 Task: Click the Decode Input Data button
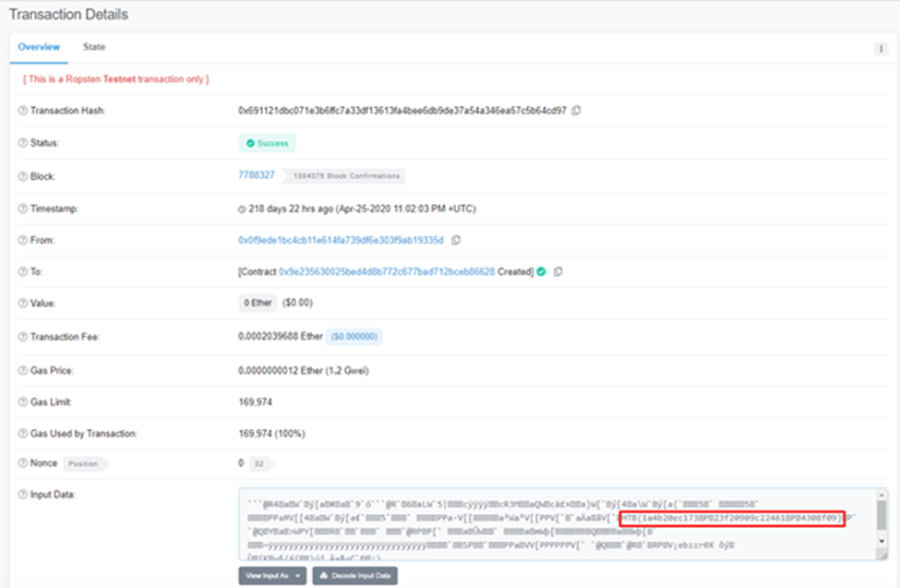tap(354, 576)
